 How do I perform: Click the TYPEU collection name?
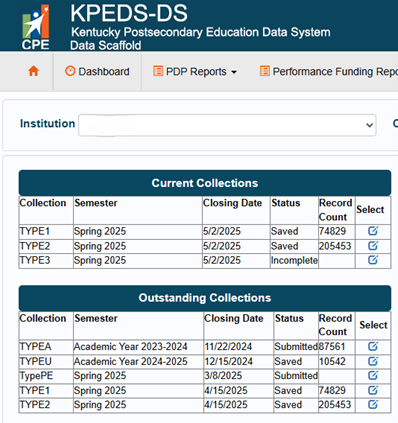36,361
